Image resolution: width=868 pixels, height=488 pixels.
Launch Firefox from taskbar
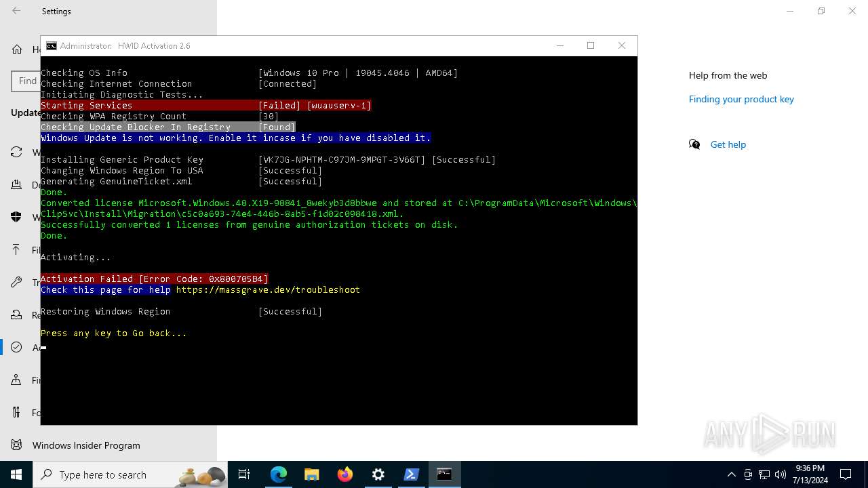click(344, 474)
